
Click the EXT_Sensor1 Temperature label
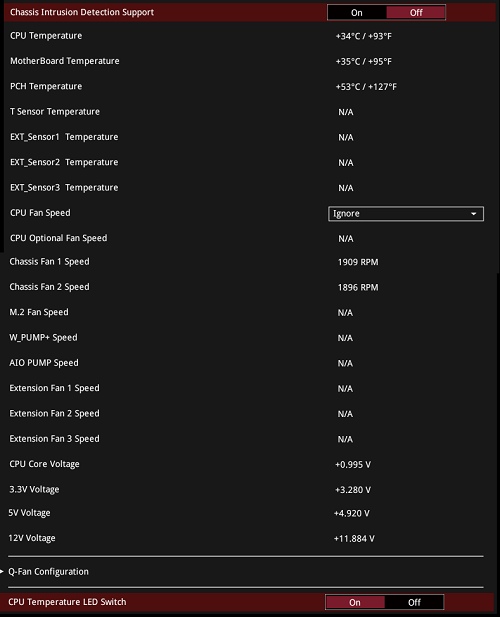pos(64,137)
